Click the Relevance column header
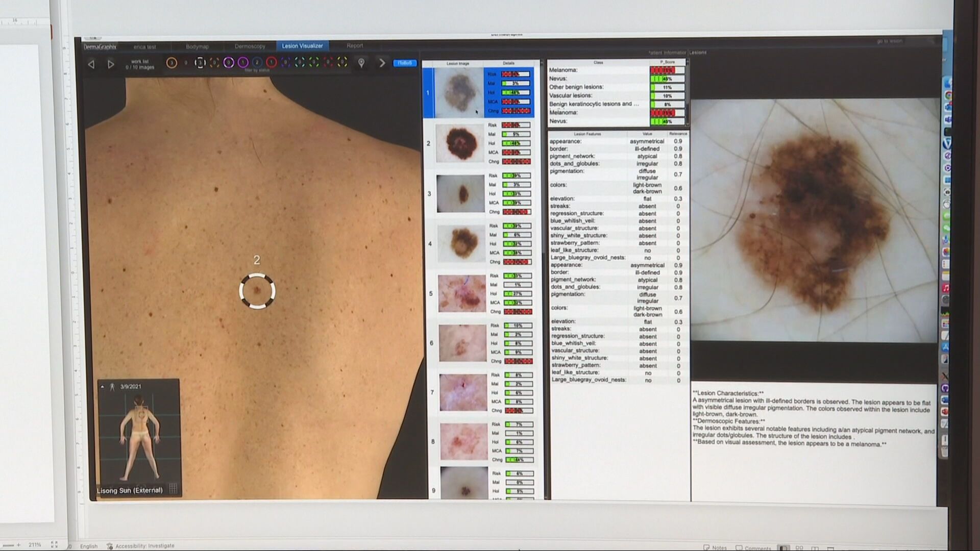This screenshot has height=551, width=980. click(678, 134)
